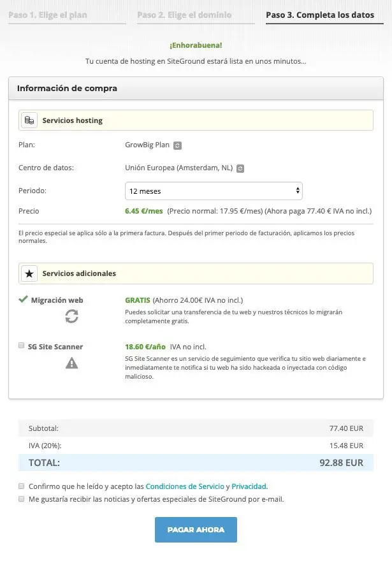
Task: Click the 18.60 €/año price text
Action: point(145,347)
